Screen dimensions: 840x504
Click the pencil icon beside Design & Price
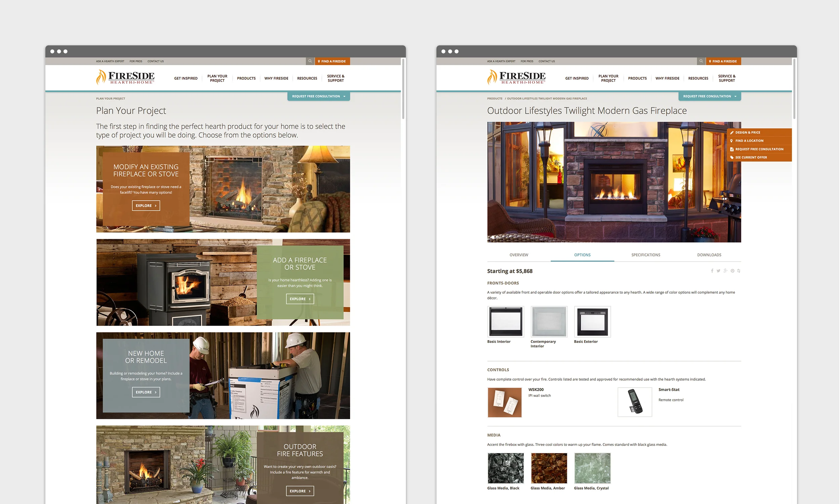(x=732, y=133)
